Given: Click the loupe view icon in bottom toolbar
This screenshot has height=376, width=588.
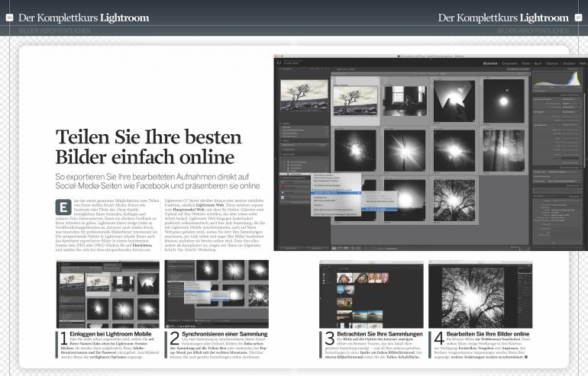Looking at the screenshot, I should (x=341, y=248).
